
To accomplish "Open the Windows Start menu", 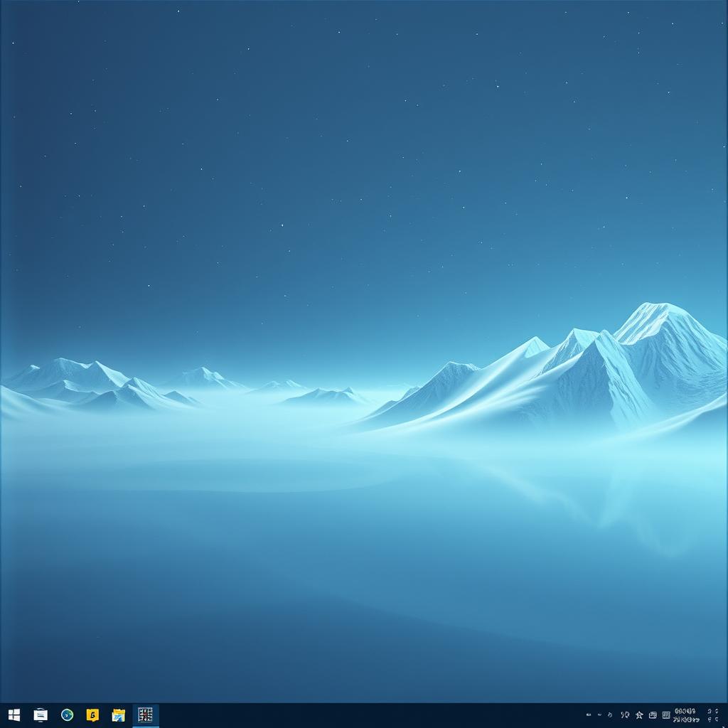I will click(x=14, y=715).
